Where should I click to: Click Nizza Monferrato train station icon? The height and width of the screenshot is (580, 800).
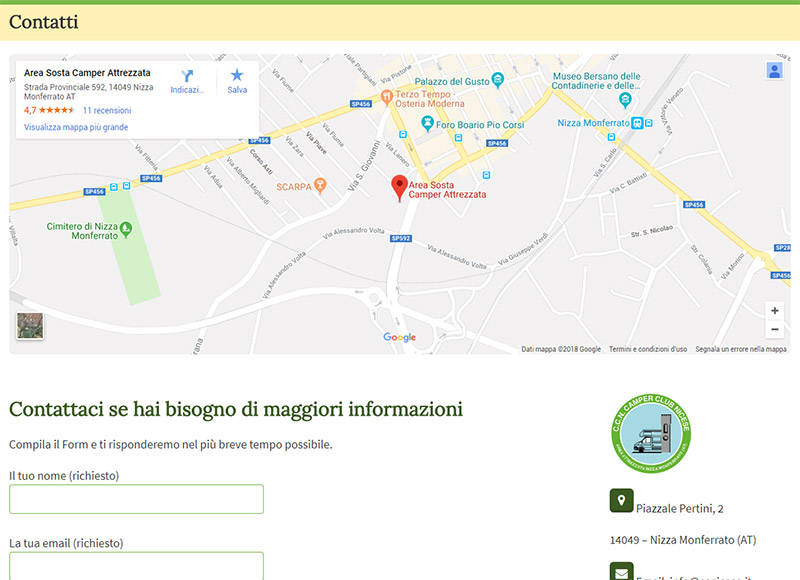[637, 123]
